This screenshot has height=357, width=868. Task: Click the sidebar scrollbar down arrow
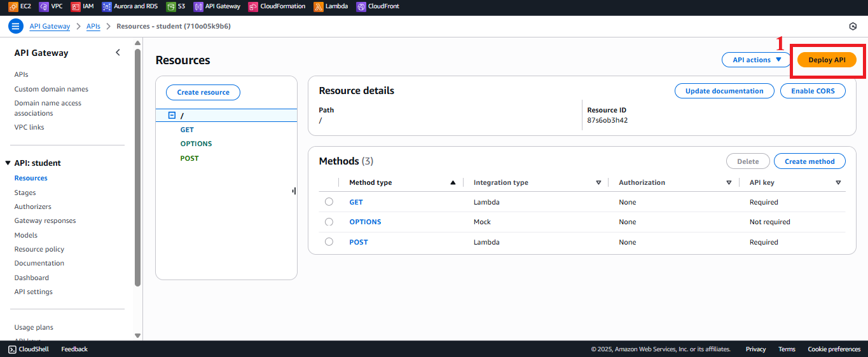[137, 335]
